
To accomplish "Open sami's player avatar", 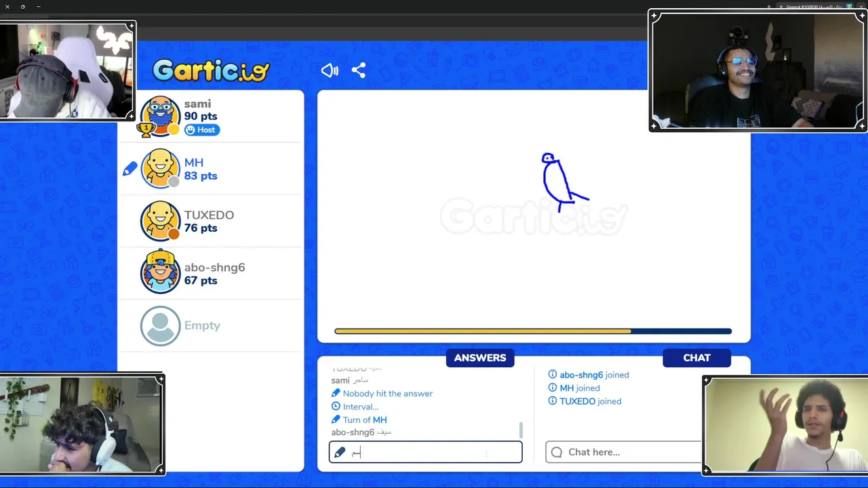I will (160, 116).
